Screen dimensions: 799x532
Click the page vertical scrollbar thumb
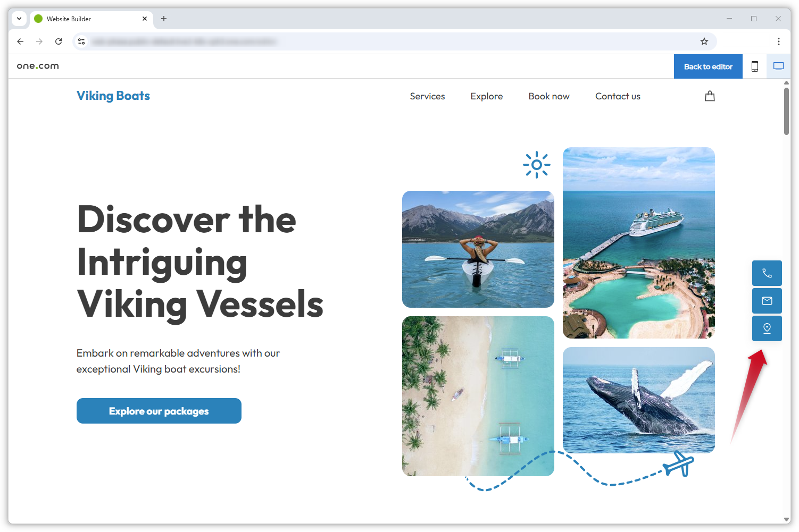click(786, 111)
